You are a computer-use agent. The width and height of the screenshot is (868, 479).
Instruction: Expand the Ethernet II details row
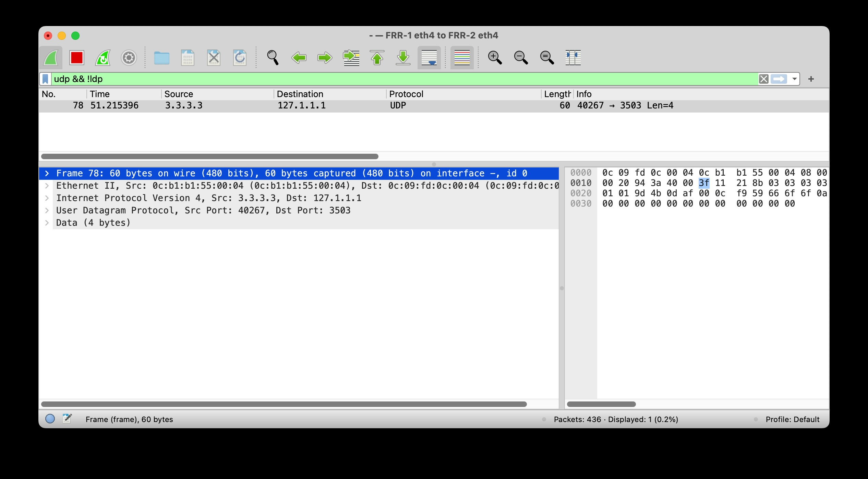pos(47,186)
